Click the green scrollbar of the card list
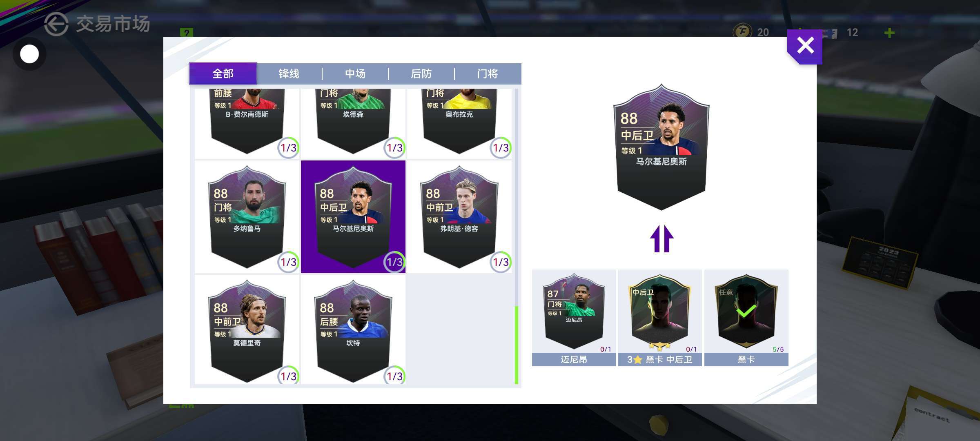This screenshot has width=980, height=441. coord(517,345)
